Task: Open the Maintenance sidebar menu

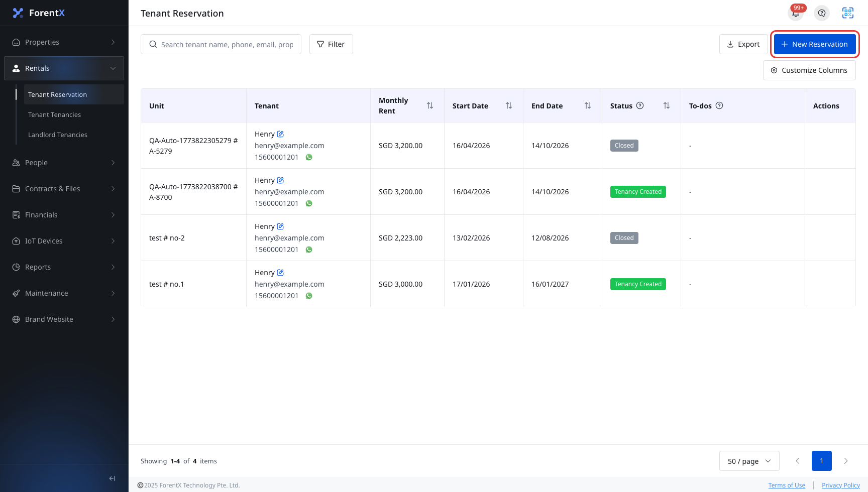Action: pyautogui.click(x=64, y=293)
